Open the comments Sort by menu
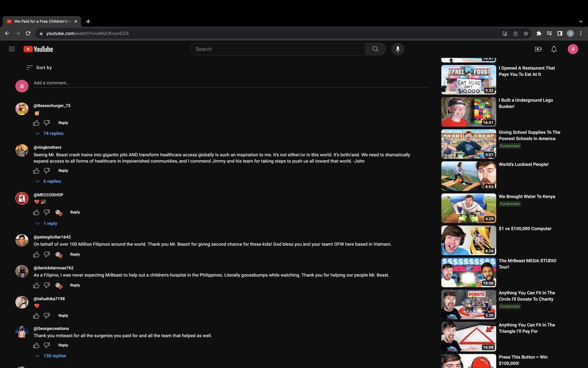Screen dimensions: 588x368 tap(39, 67)
